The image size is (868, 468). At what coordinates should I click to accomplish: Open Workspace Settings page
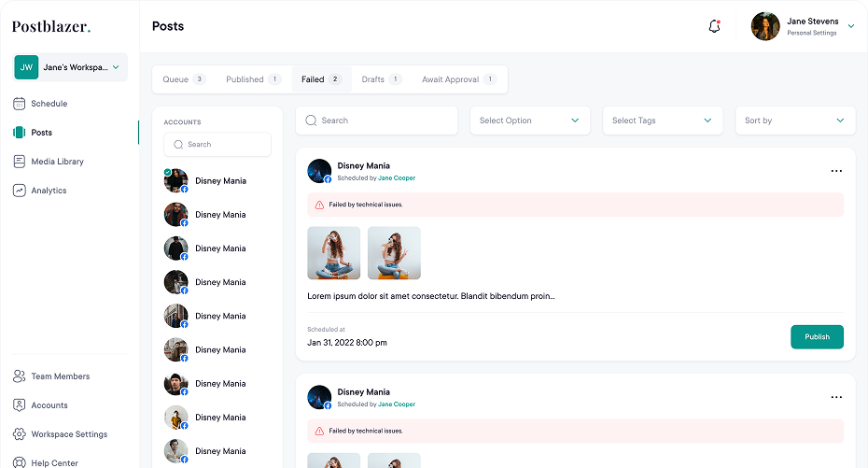[69, 434]
